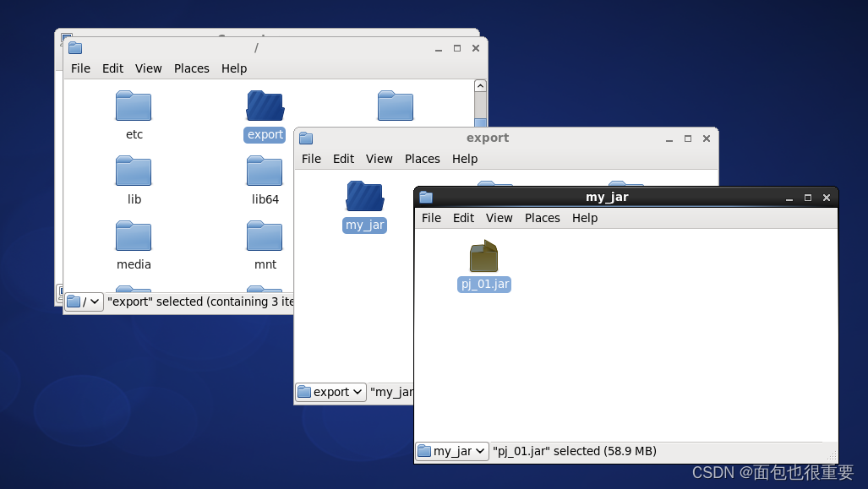Click the 'lib64' folder name label
Screen dimensions: 868x489
coord(265,199)
